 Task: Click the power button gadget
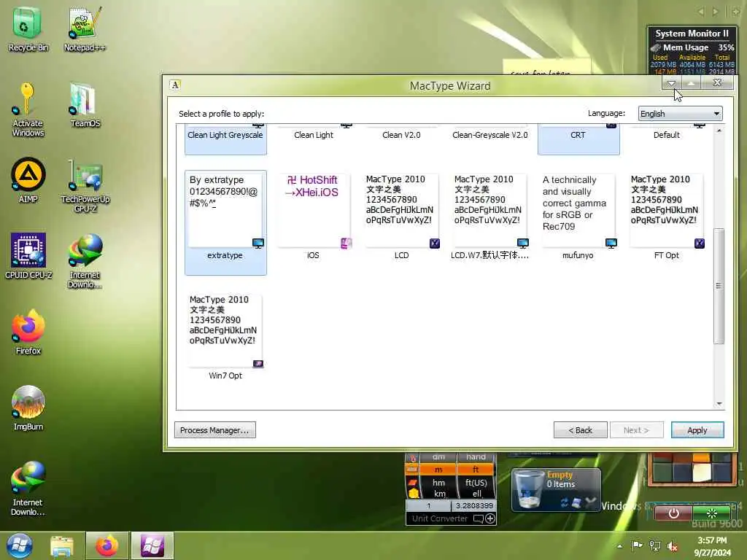[x=673, y=513]
